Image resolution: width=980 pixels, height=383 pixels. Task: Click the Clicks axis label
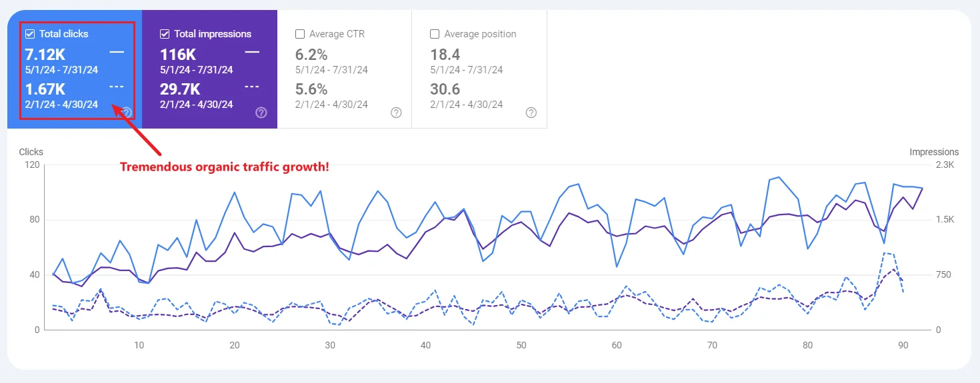click(x=31, y=152)
